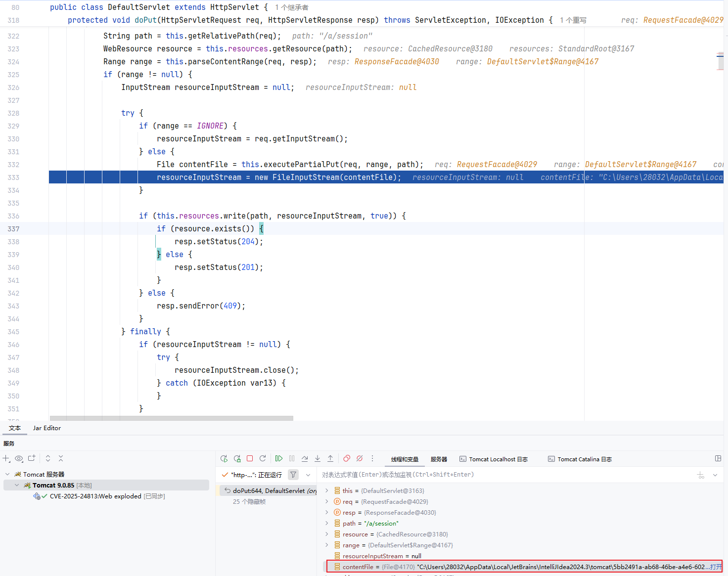Expand the 'this' variable node
This screenshot has width=728, height=576.
coord(326,490)
